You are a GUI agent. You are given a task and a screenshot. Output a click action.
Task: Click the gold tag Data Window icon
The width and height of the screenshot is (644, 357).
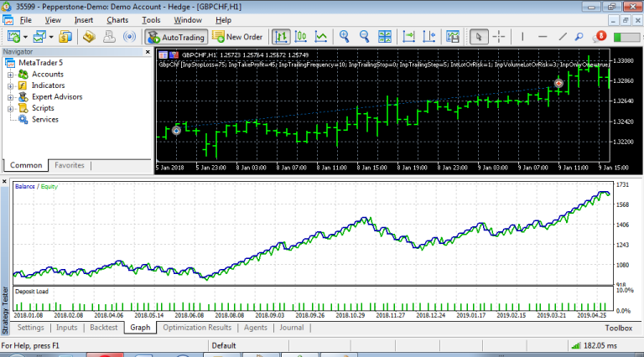click(x=89, y=37)
